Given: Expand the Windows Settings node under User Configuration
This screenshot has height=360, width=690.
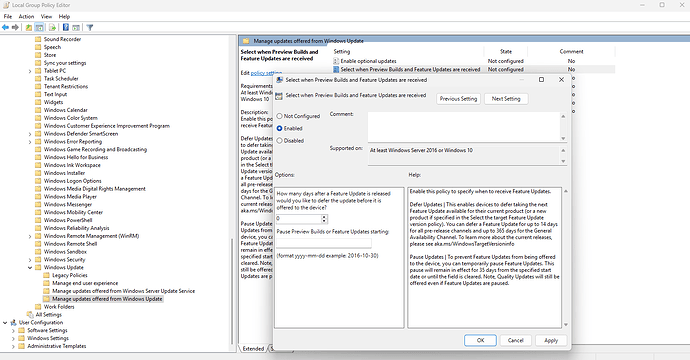Looking at the screenshot, I should [13, 338].
